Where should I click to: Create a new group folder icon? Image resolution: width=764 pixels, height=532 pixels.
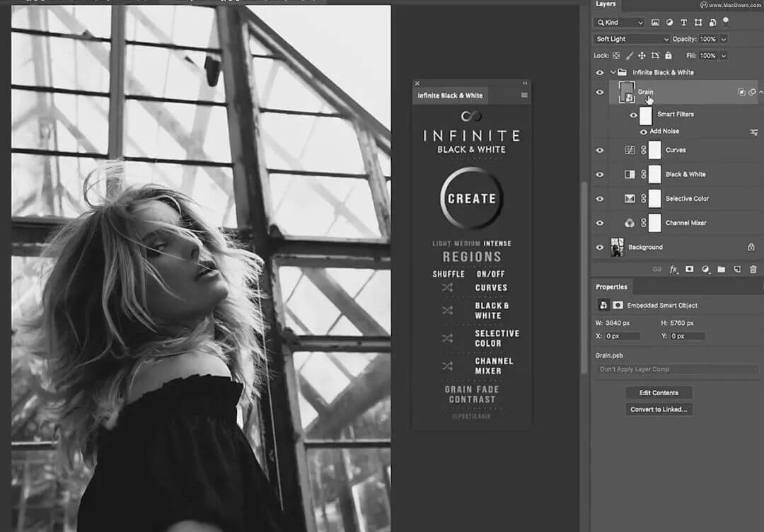point(721,270)
